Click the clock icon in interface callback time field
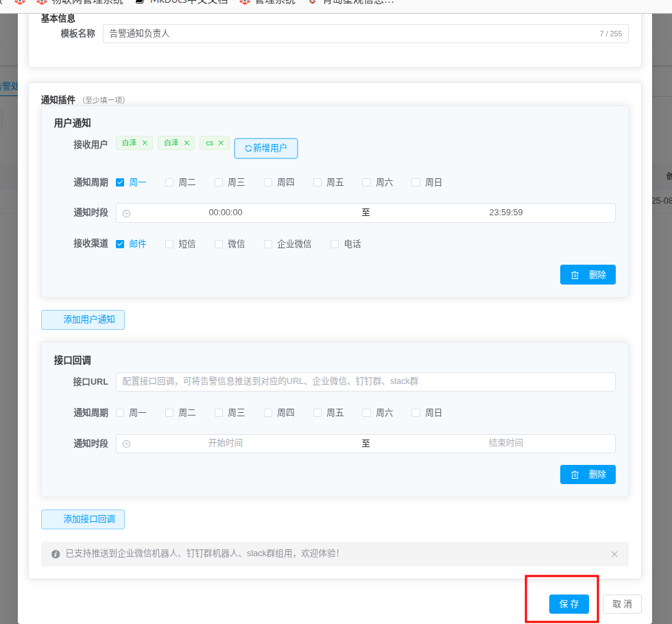The image size is (672, 624). [126, 443]
